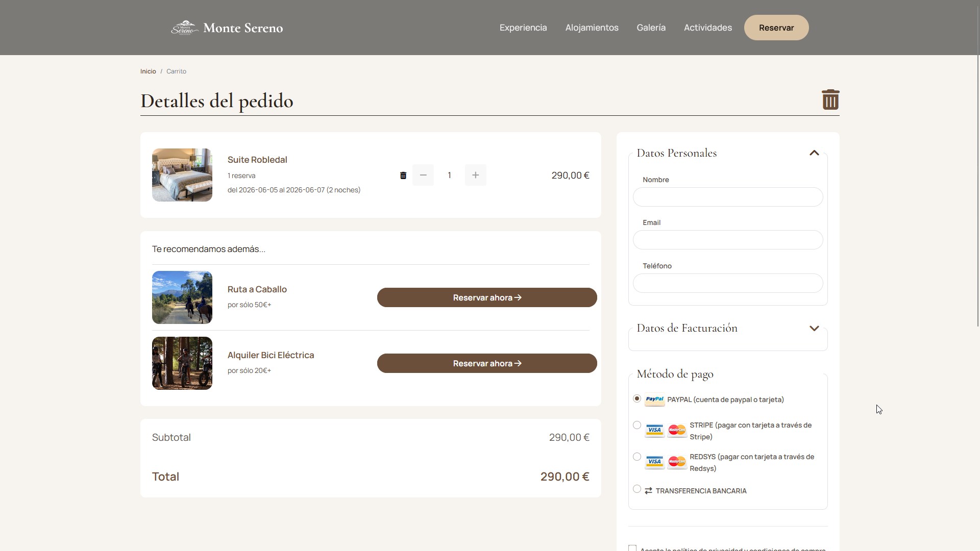Click the electric bike rental thumbnail
The image size is (980, 551).
(182, 363)
